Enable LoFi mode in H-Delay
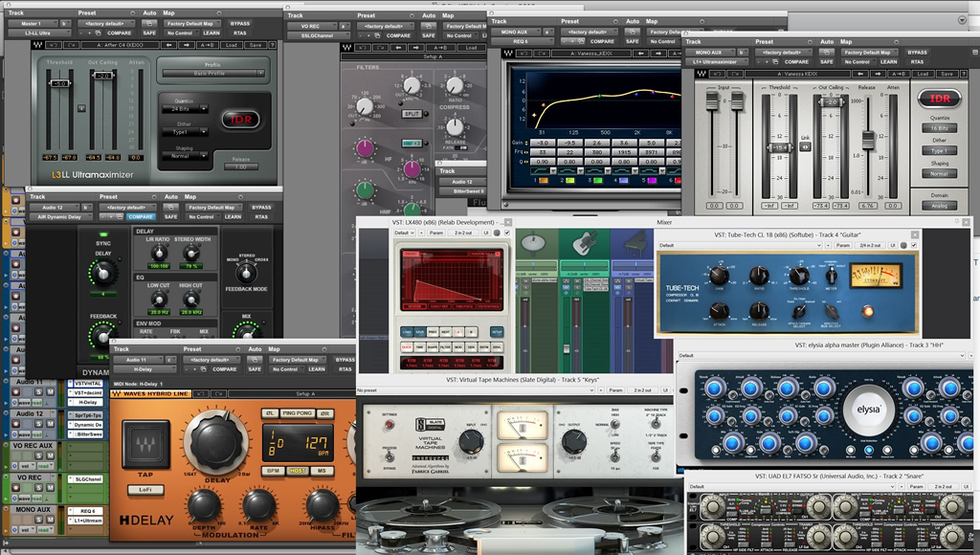 [145, 490]
